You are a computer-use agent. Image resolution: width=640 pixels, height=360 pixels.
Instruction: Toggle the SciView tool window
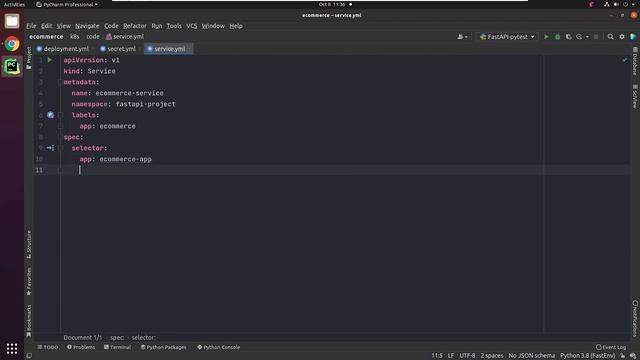click(x=635, y=96)
